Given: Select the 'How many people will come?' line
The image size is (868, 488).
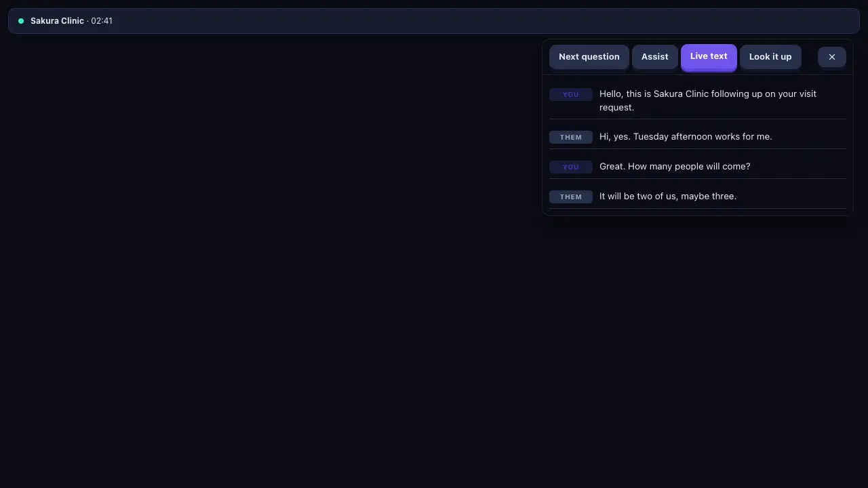Looking at the screenshot, I should (x=698, y=167).
